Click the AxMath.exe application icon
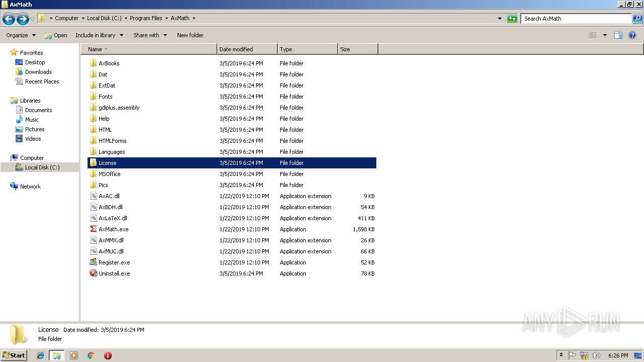 [93, 229]
